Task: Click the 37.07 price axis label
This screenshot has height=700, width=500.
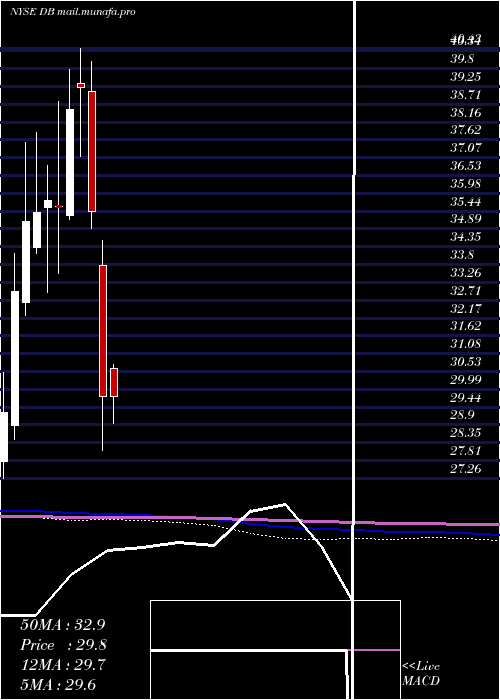Action: (x=466, y=148)
